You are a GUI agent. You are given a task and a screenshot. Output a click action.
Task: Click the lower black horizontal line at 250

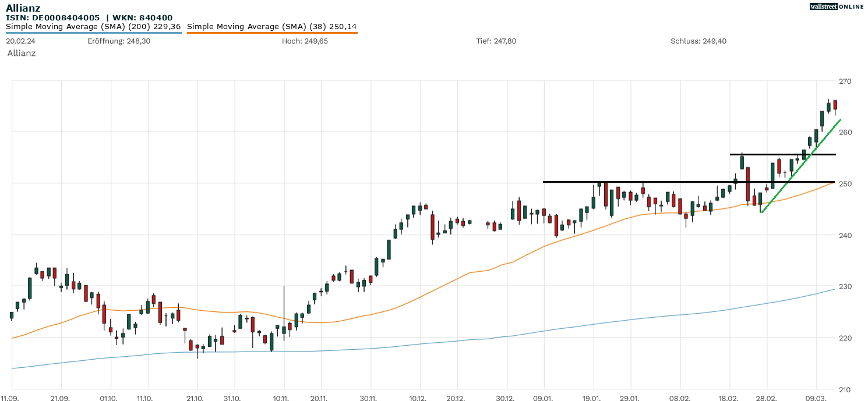(641, 182)
